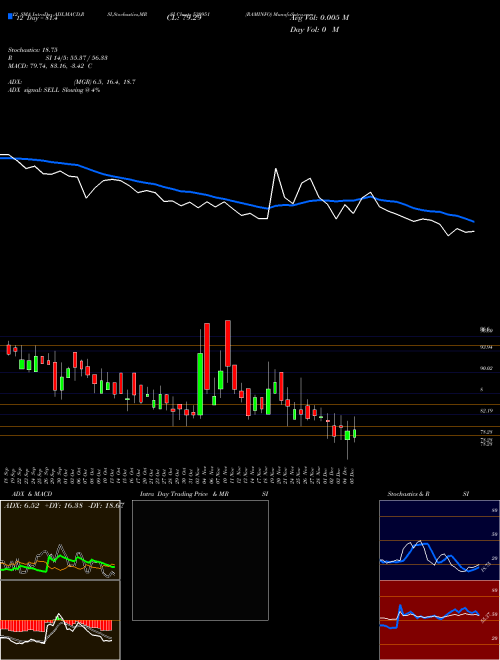
Task: Click the white price line's highest spike
Action: click(x=276, y=169)
